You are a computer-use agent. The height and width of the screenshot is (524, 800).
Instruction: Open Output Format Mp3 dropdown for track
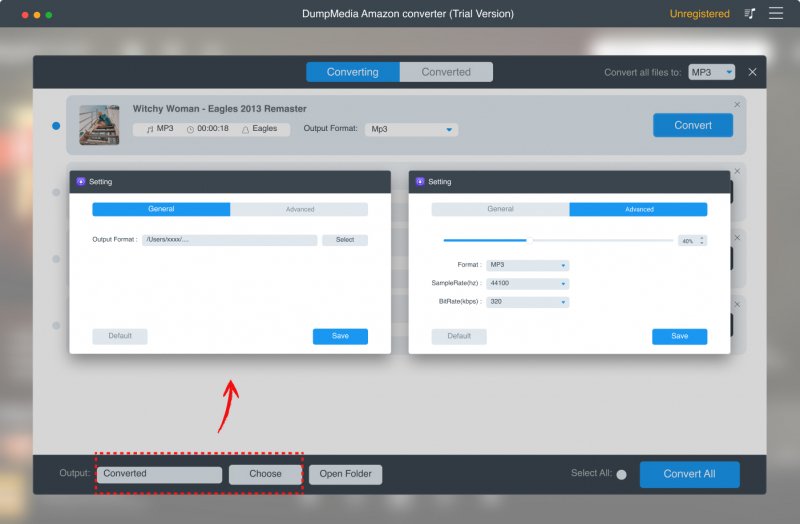point(411,129)
